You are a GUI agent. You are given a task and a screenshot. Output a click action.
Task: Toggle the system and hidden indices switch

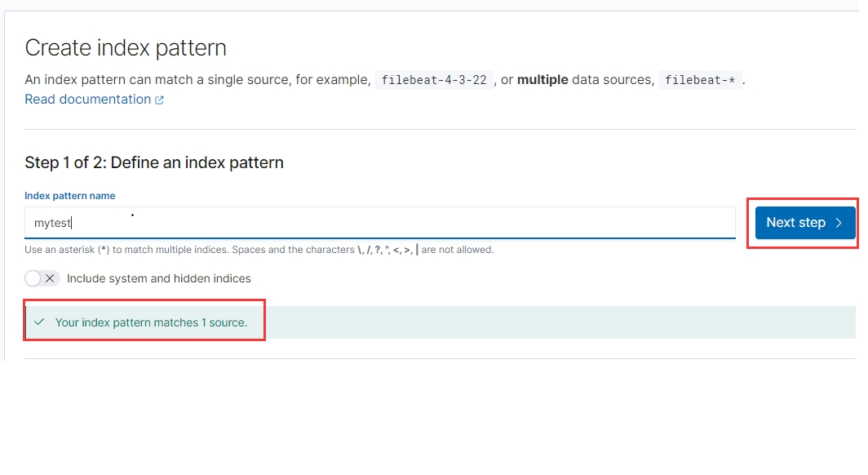pos(42,278)
